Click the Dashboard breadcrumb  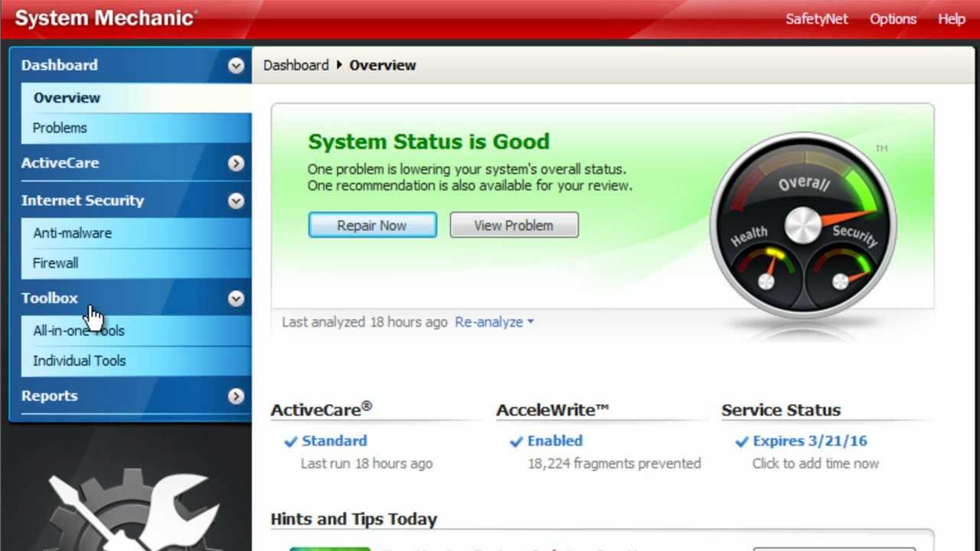click(296, 65)
